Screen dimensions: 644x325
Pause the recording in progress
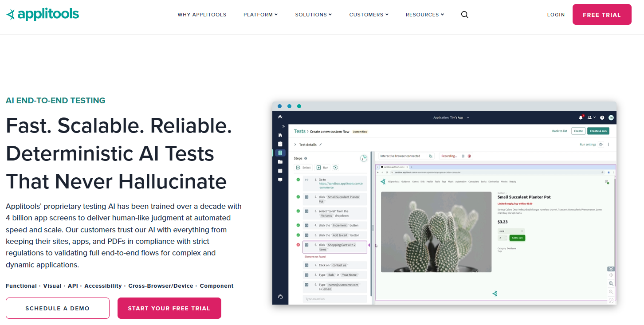(463, 156)
